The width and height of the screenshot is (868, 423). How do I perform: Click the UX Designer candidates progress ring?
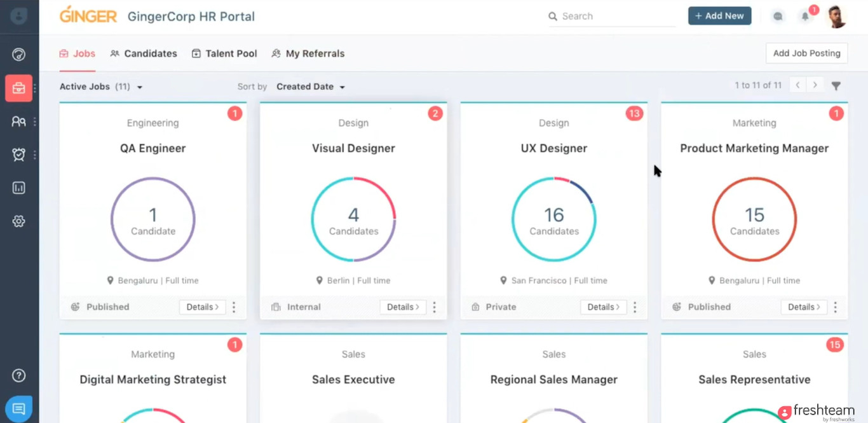553,219
